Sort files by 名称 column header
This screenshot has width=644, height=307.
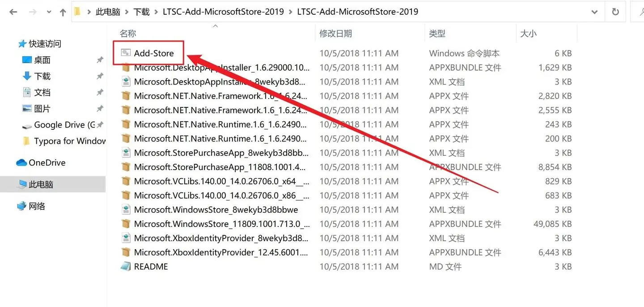128,34
